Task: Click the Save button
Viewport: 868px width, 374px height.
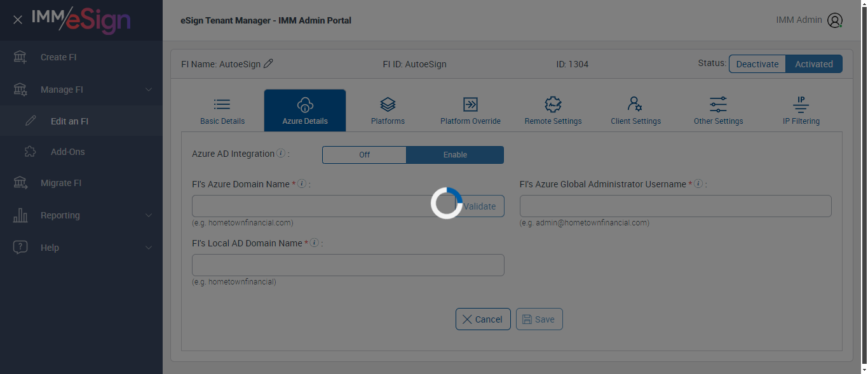Action: [x=539, y=319]
